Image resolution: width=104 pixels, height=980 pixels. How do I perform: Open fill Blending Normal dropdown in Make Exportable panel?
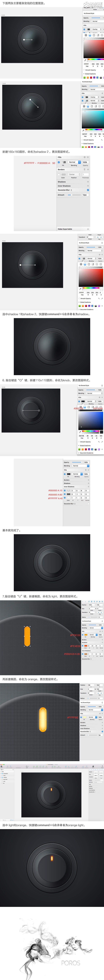click(x=74, y=162)
